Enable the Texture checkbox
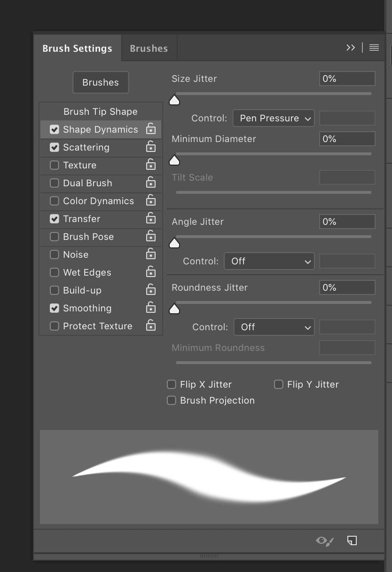This screenshot has width=392, height=572. click(55, 165)
